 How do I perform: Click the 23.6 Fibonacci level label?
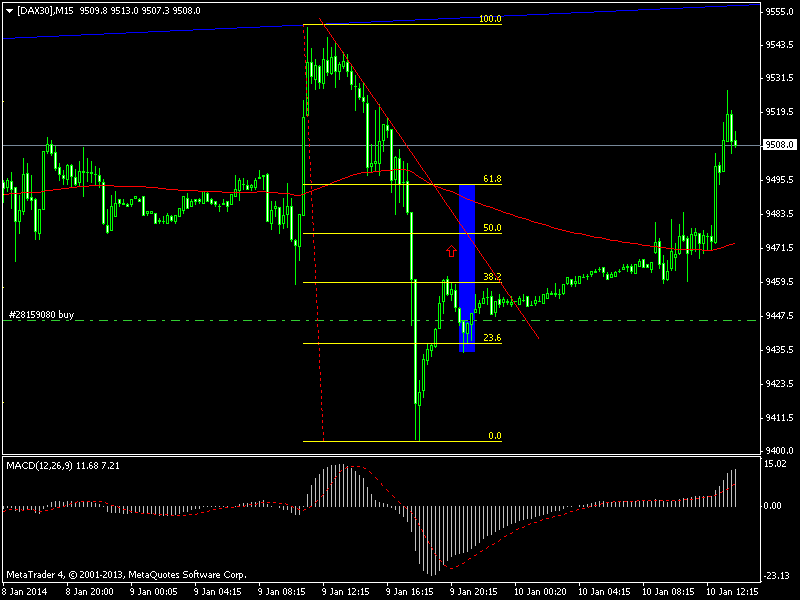click(x=491, y=338)
